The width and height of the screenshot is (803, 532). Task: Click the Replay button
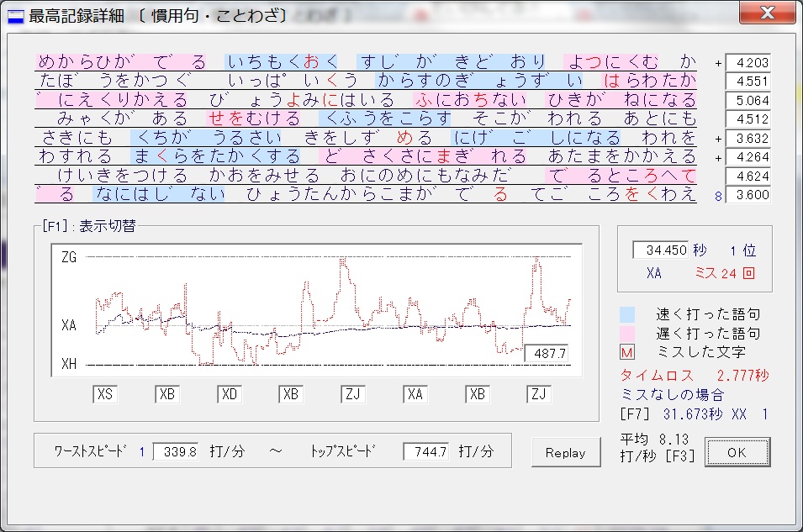(x=565, y=452)
